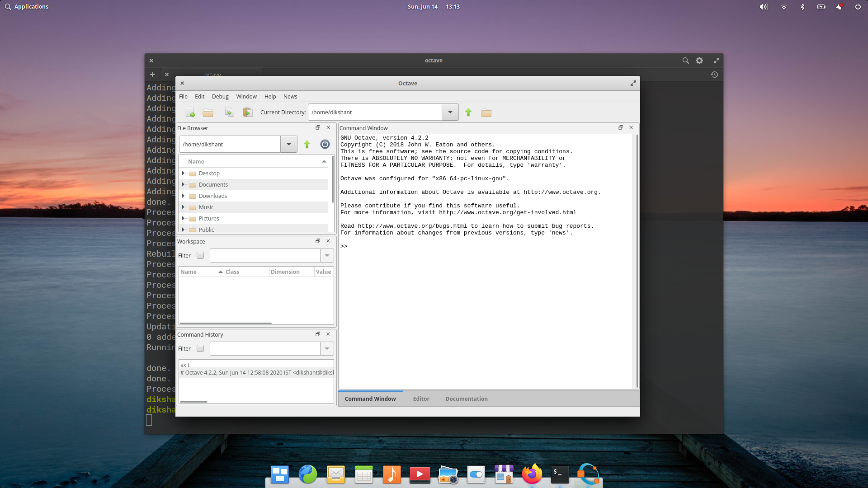This screenshot has width=868, height=488.
Task: Click the Octave open file icon
Action: pyautogui.click(x=209, y=112)
